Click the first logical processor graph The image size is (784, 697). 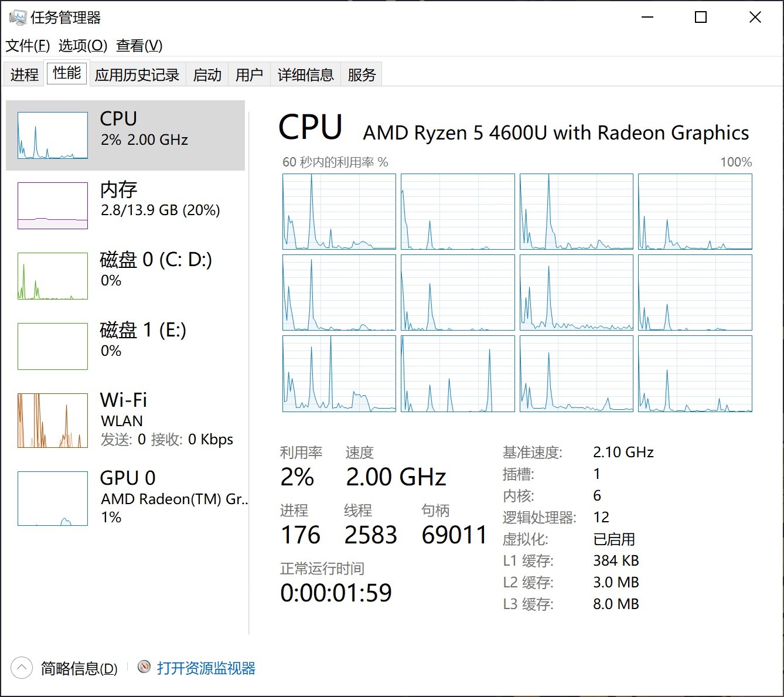pos(339,212)
